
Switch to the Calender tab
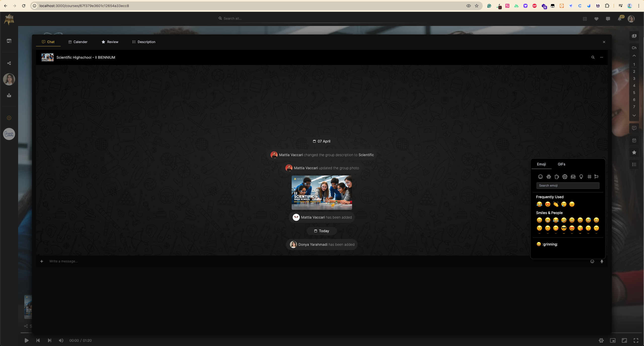[78, 42]
